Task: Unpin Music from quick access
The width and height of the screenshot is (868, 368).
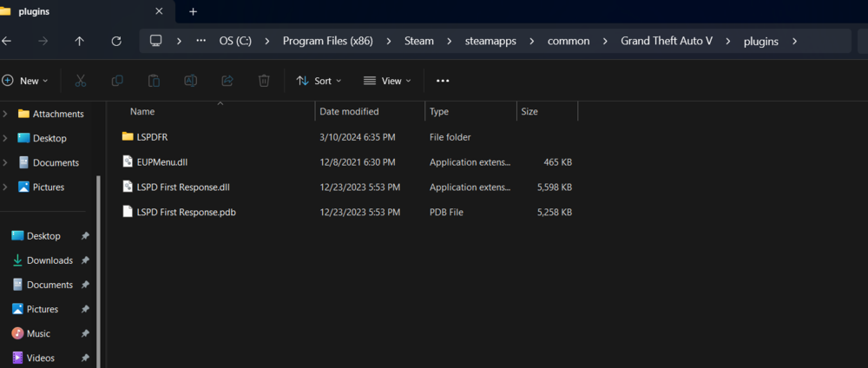Action: 85,333
